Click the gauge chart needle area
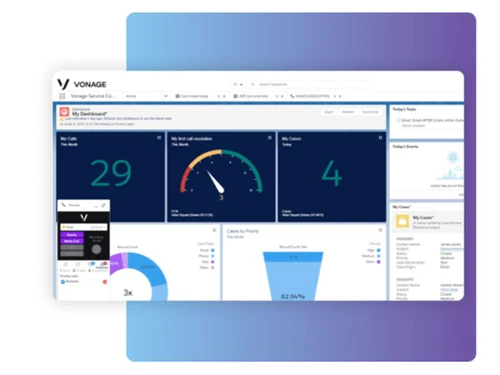This screenshot has height=375, width=500. 215,182
